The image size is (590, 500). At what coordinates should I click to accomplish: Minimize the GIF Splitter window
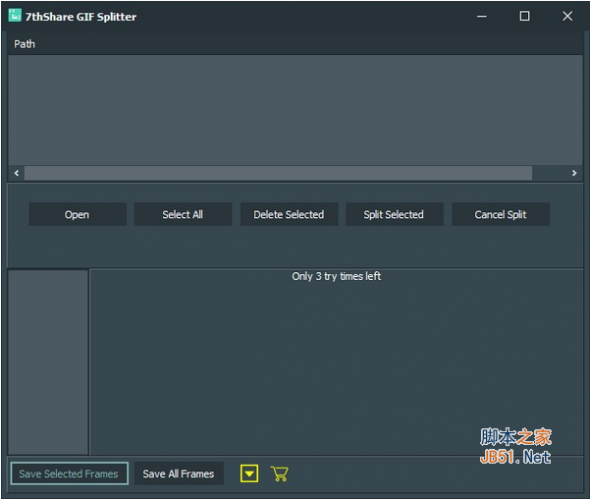click(482, 16)
